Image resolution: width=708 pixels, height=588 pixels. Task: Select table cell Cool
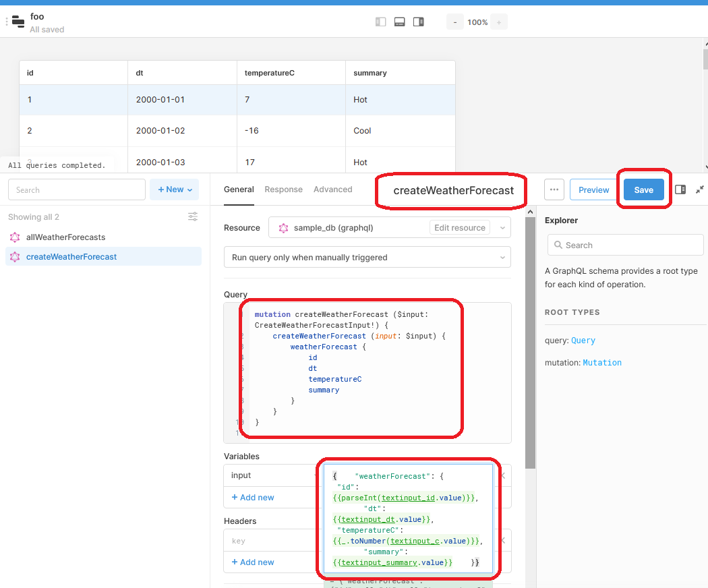[x=401, y=131]
